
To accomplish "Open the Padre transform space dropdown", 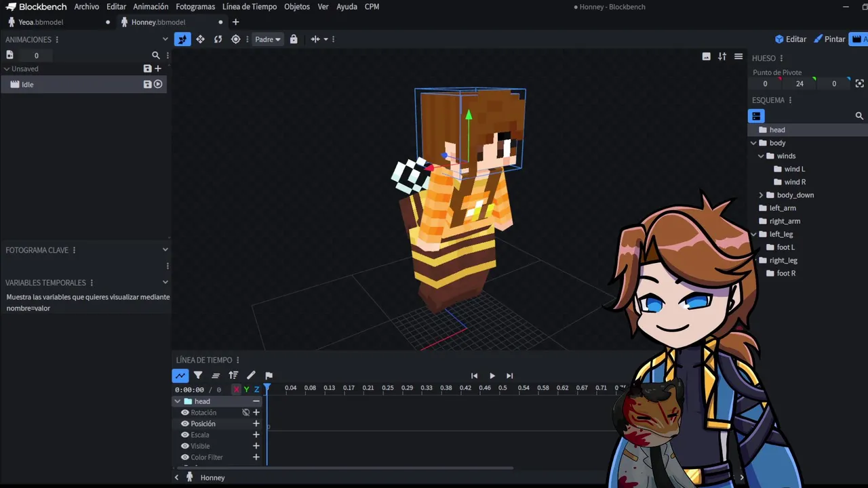I will (268, 39).
